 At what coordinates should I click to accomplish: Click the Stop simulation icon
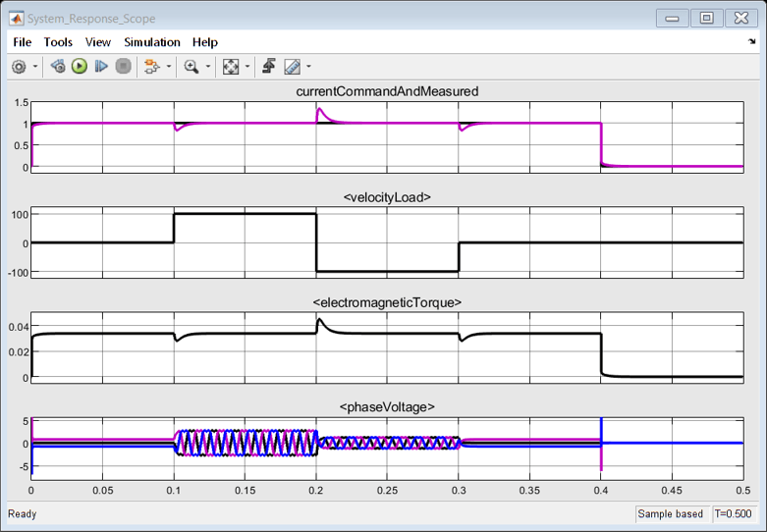click(x=123, y=67)
